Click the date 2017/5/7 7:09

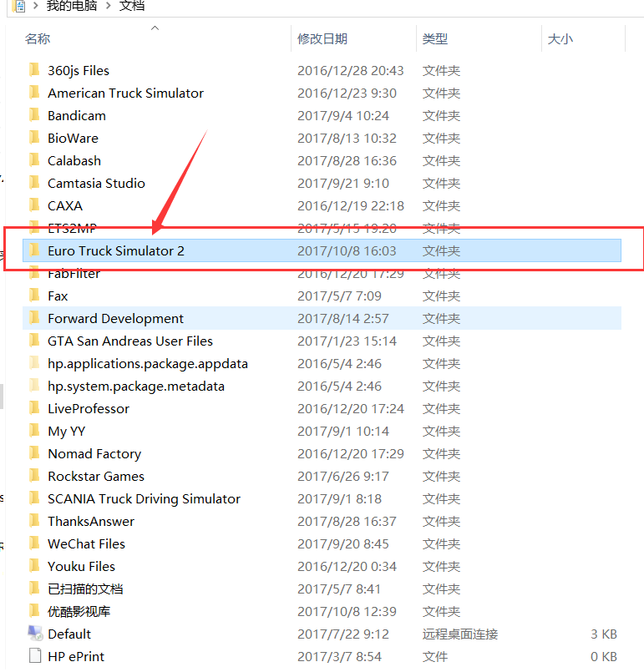pos(339,296)
